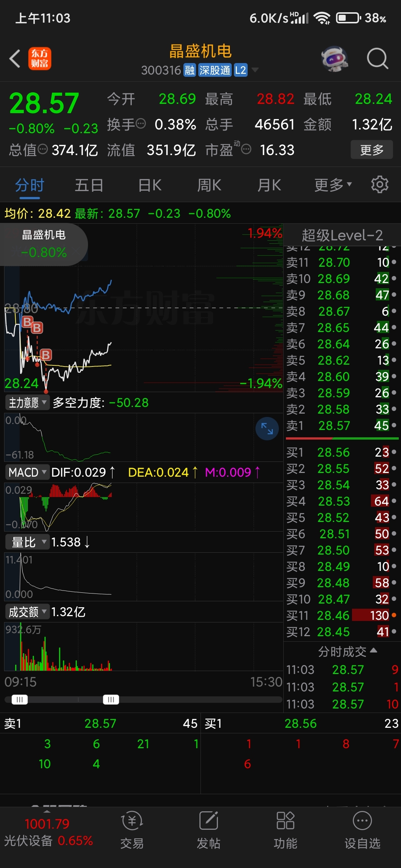Image resolution: width=401 pixels, height=868 pixels.
Task: Tap the dot beside 买1 order row
Action: coord(394,452)
